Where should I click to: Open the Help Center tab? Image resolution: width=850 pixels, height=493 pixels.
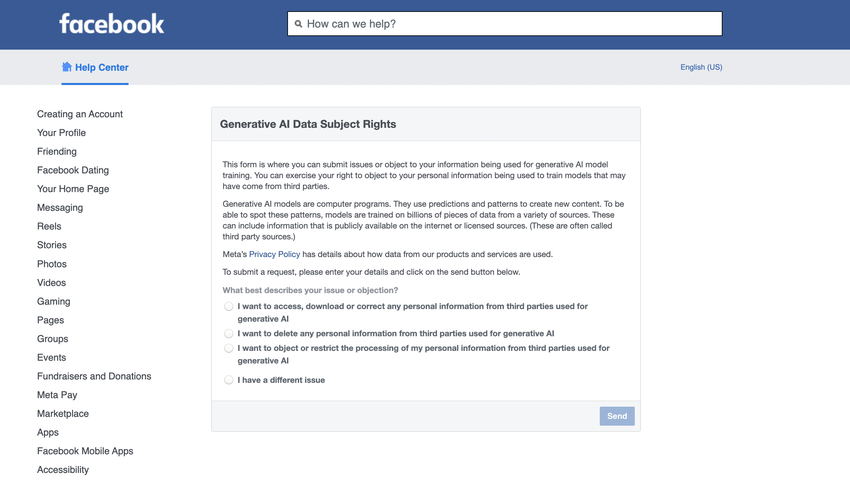click(101, 67)
